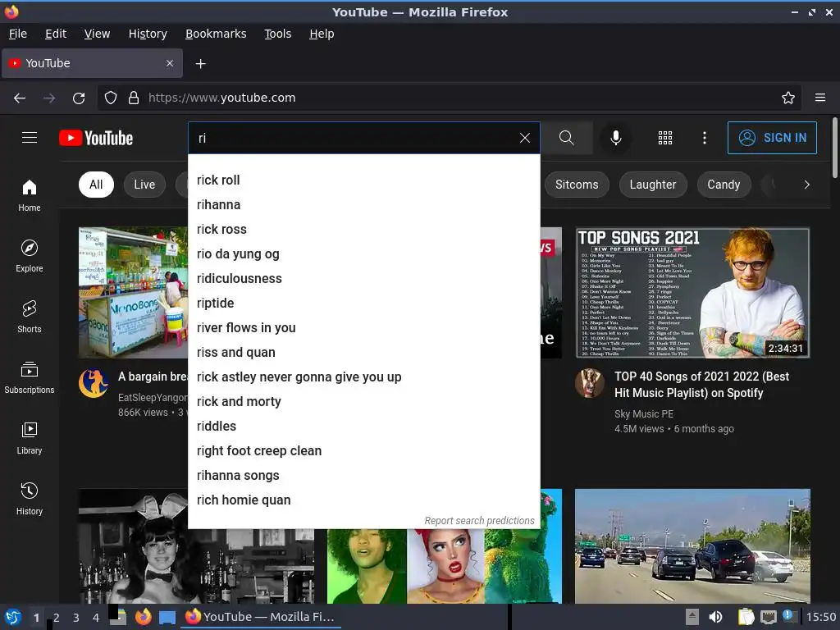Open History in sidebar

tap(30, 499)
